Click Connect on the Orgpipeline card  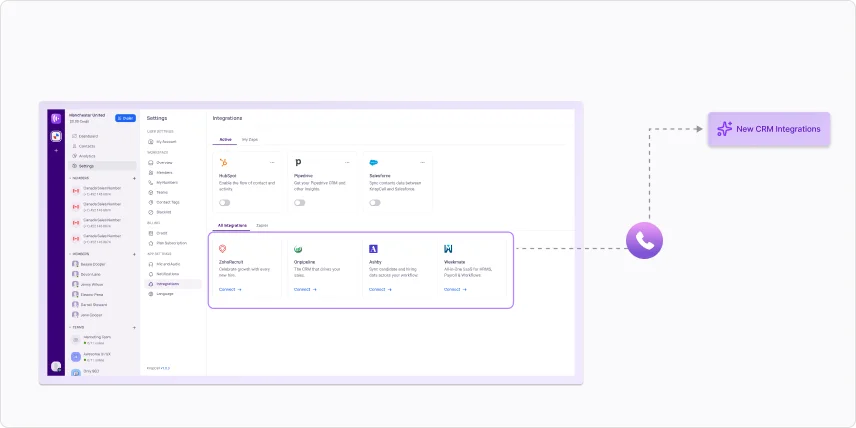(x=305, y=289)
